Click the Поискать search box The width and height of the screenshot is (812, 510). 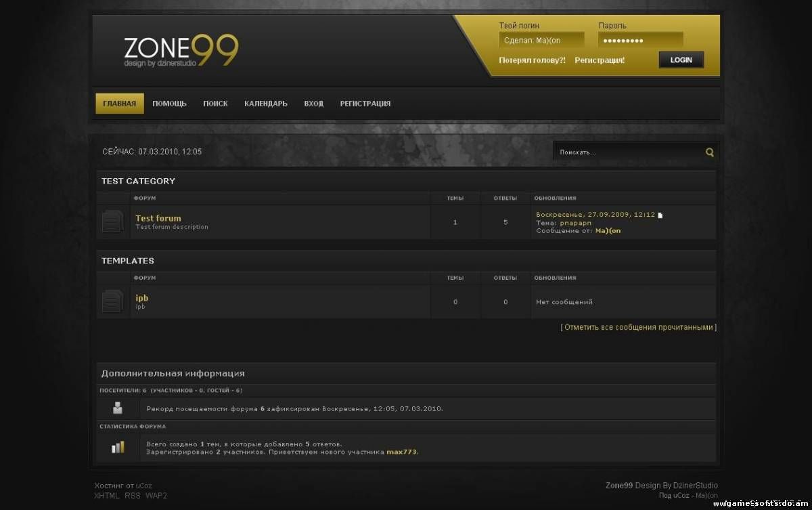tap(626, 152)
